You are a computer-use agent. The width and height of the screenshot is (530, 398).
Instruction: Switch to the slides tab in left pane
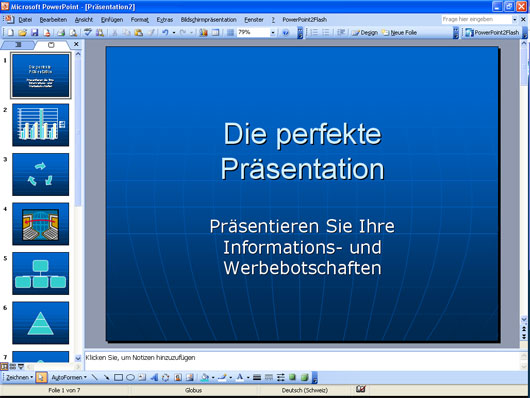[51, 45]
